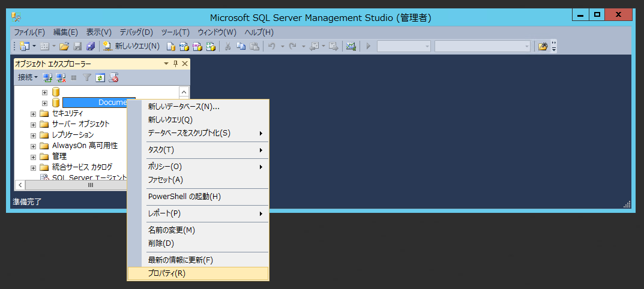
Task: Click the Database Engine Query icon
Action: point(170,46)
